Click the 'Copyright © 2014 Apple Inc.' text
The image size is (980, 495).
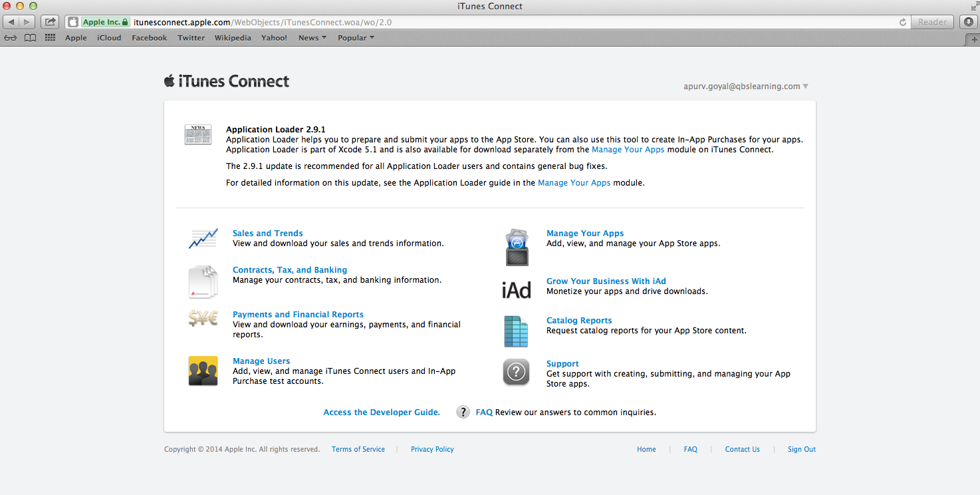click(210, 450)
